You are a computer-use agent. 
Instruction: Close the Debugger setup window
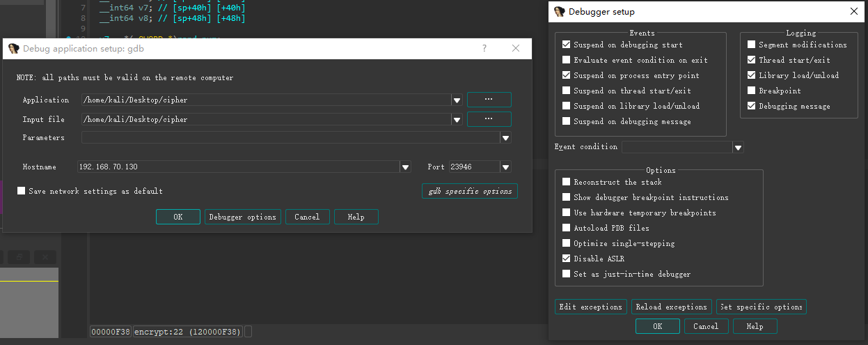854,12
